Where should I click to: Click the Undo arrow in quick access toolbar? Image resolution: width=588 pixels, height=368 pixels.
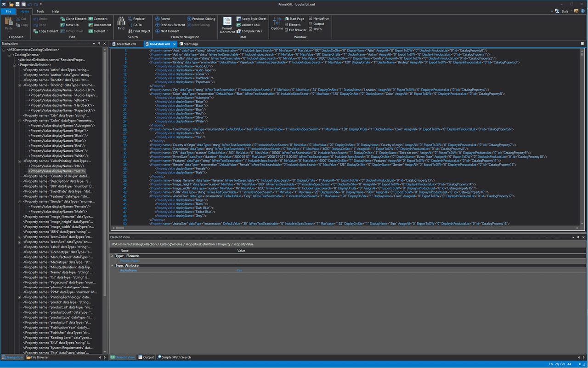click(x=29, y=4)
